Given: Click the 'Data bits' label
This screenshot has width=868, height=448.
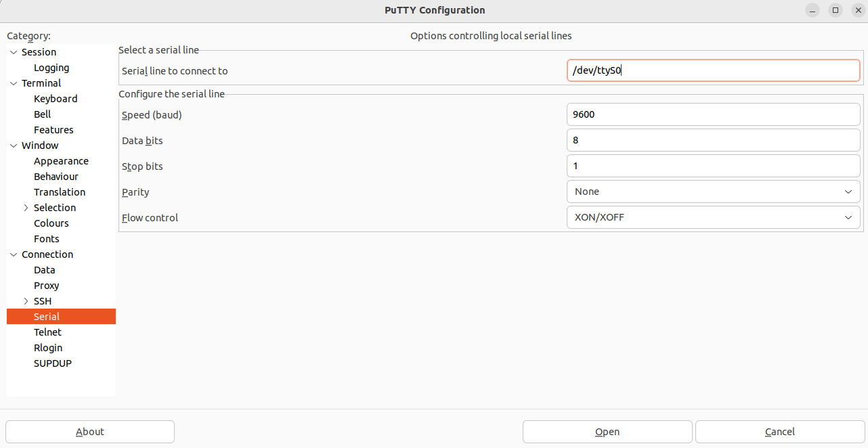Looking at the screenshot, I should click(142, 141).
